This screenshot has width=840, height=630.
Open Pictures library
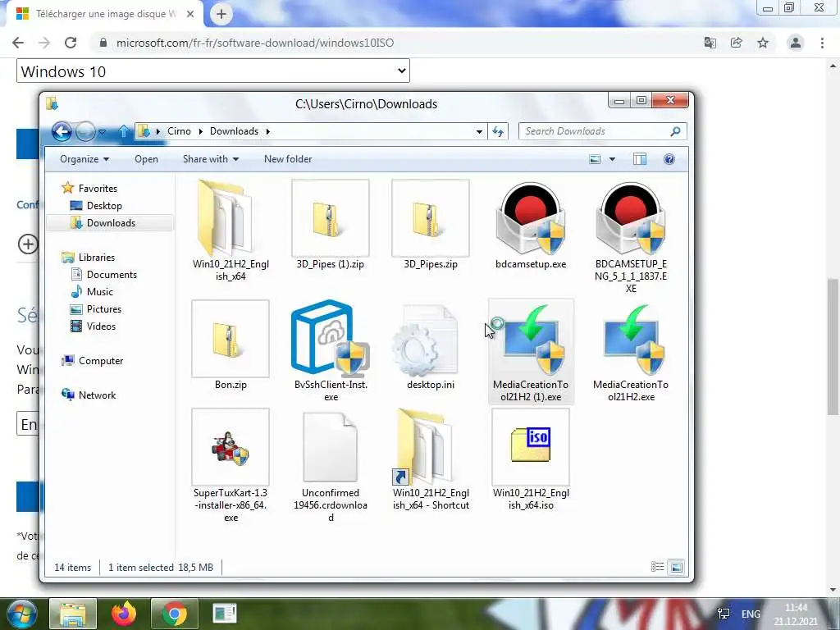pyautogui.click(x=104, y=309)
